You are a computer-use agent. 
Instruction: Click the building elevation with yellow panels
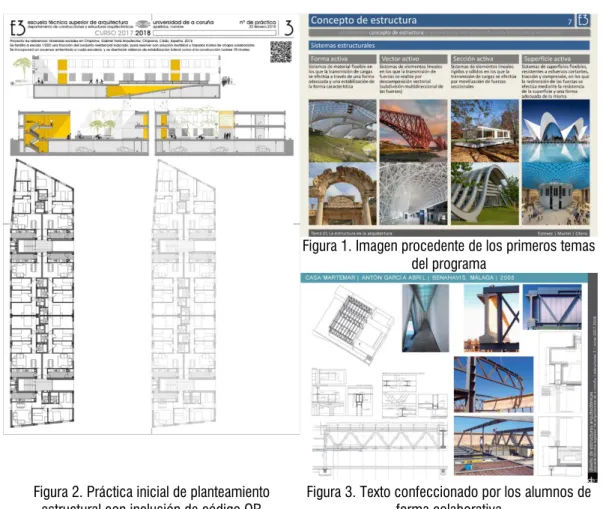point(127,77)
